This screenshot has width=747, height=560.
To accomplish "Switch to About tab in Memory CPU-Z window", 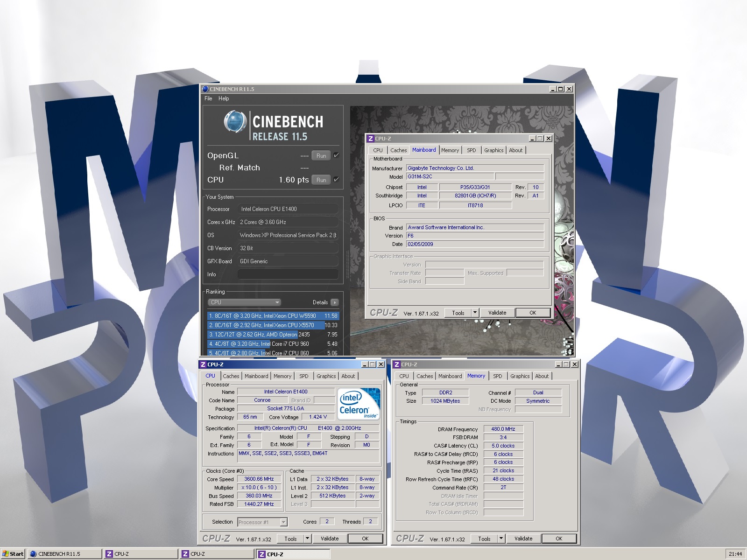I will click(x=542, y=376).
